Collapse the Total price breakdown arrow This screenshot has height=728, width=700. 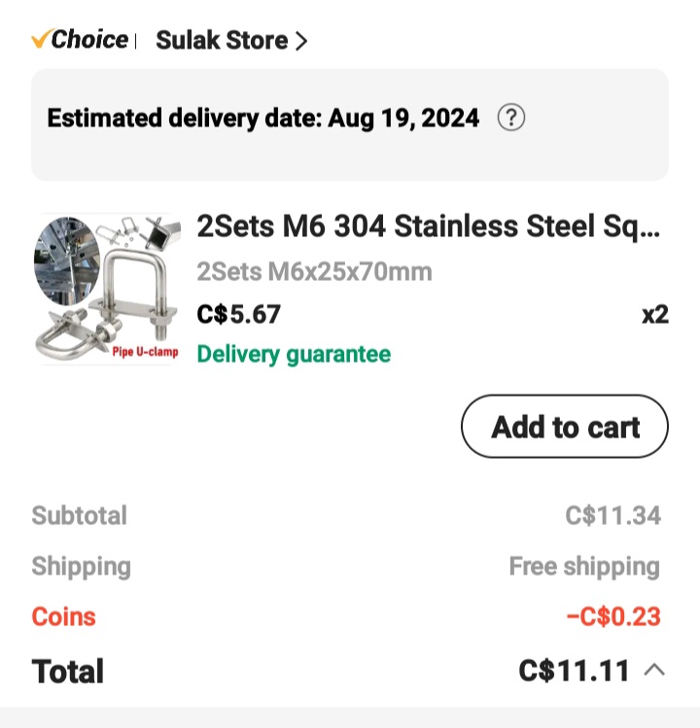[x=655, y=670]
